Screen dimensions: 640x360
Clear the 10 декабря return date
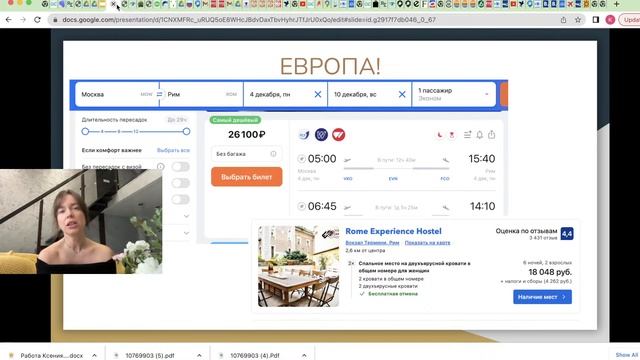402,94
